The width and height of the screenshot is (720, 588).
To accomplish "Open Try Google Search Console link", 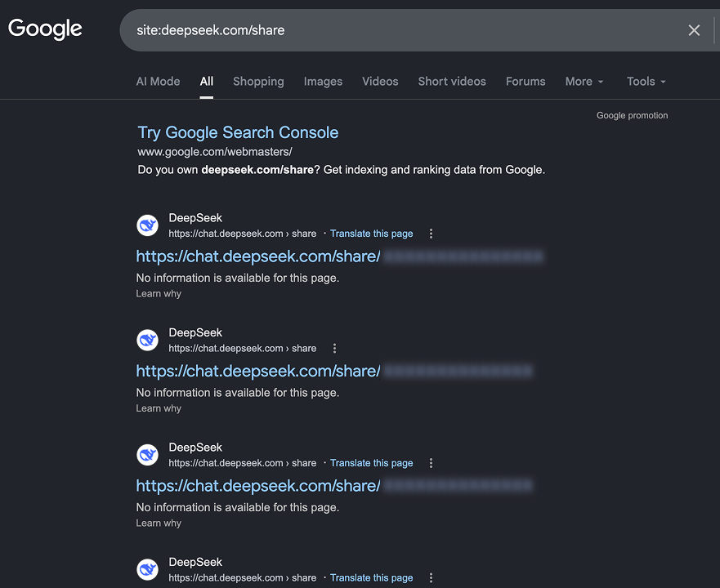I will [238, 132].
